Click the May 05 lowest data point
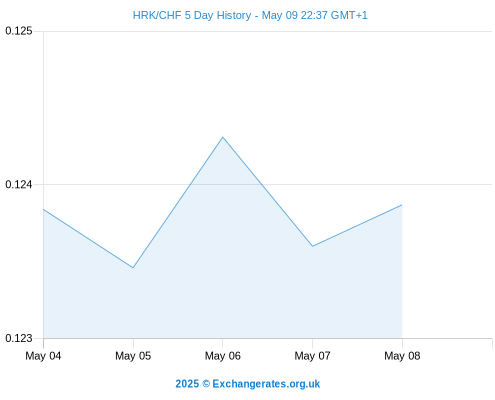 pos(133,268)
